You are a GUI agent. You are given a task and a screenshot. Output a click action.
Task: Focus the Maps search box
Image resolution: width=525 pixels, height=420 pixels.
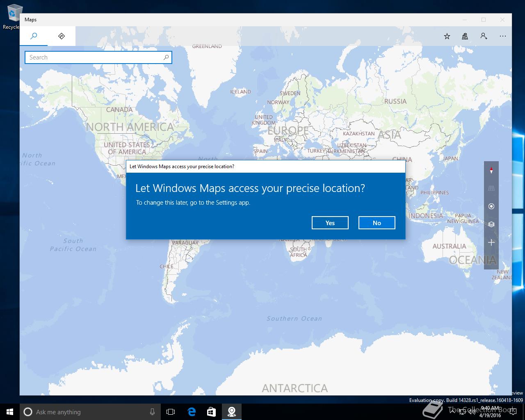click(x=98, y=57)
